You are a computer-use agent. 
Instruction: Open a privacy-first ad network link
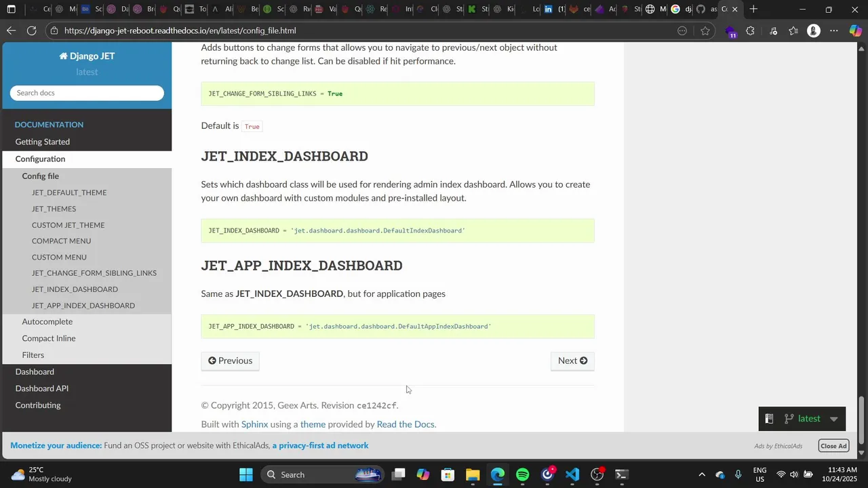(x=320, y=445)
